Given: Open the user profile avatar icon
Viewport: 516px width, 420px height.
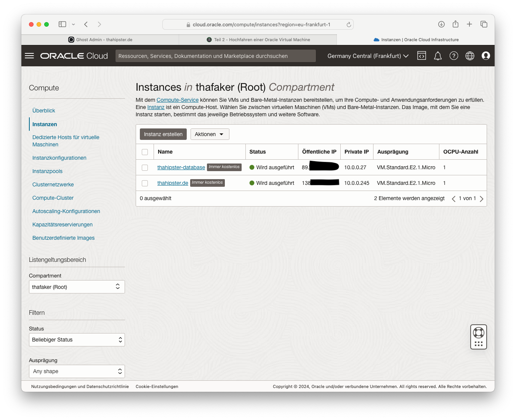Looking at the screenshot, I should [x=486, y=56].
